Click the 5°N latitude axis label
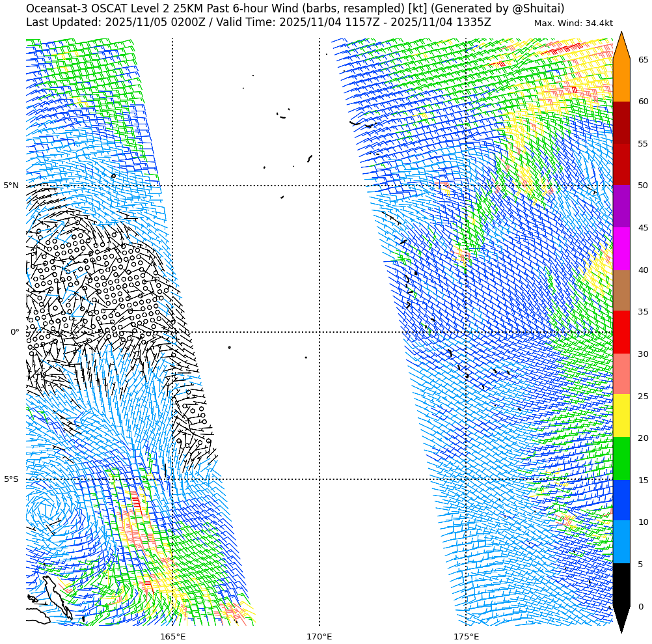 coord(11,186)
